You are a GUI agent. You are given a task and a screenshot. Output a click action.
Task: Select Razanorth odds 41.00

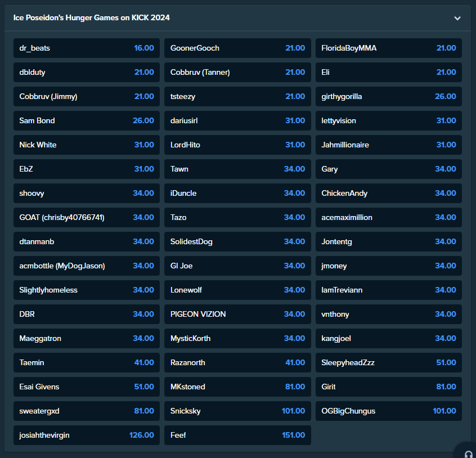point(237,363)
